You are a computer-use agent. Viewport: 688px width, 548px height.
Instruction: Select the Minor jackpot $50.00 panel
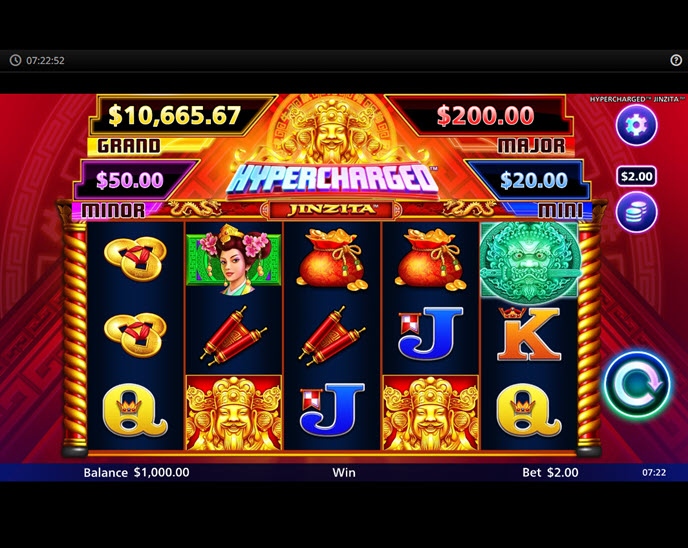click(130, 180)
